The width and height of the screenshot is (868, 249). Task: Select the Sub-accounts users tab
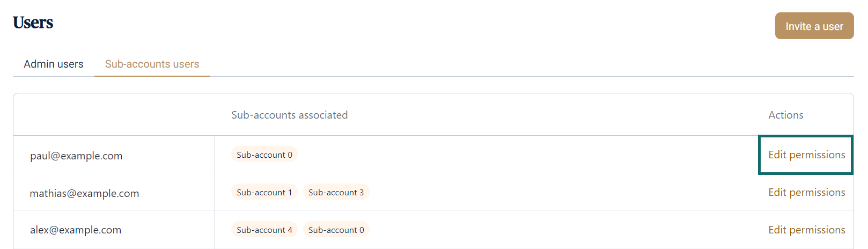point(152,64)
